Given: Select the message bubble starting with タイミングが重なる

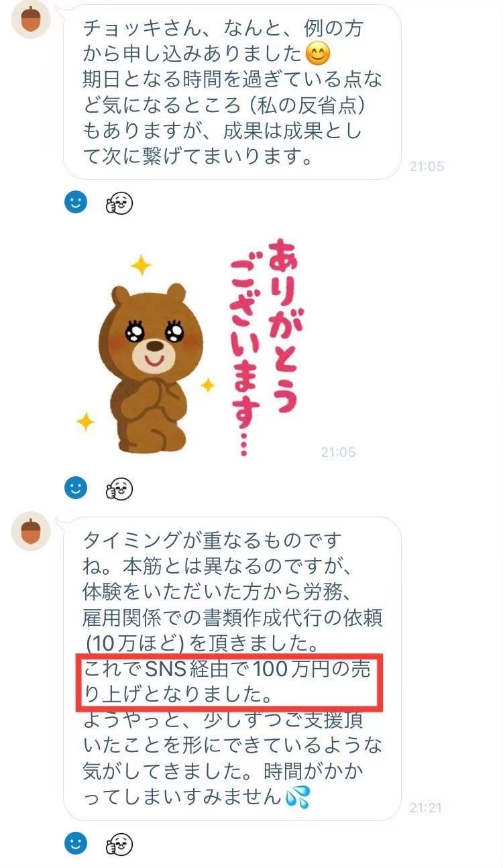Looking at the screenshot, I should point(231,668).
